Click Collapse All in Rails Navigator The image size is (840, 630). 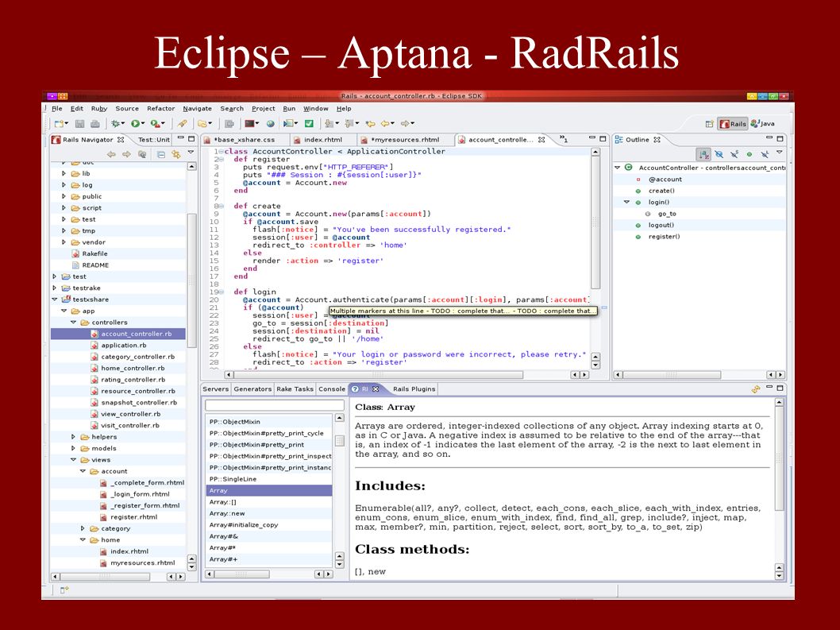point(160,154)
